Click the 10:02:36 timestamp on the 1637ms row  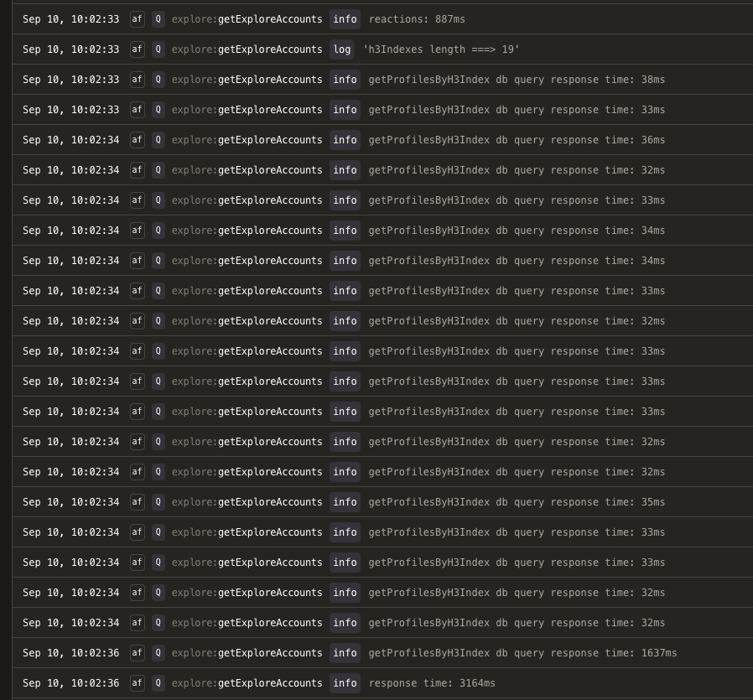click(95, 653)
